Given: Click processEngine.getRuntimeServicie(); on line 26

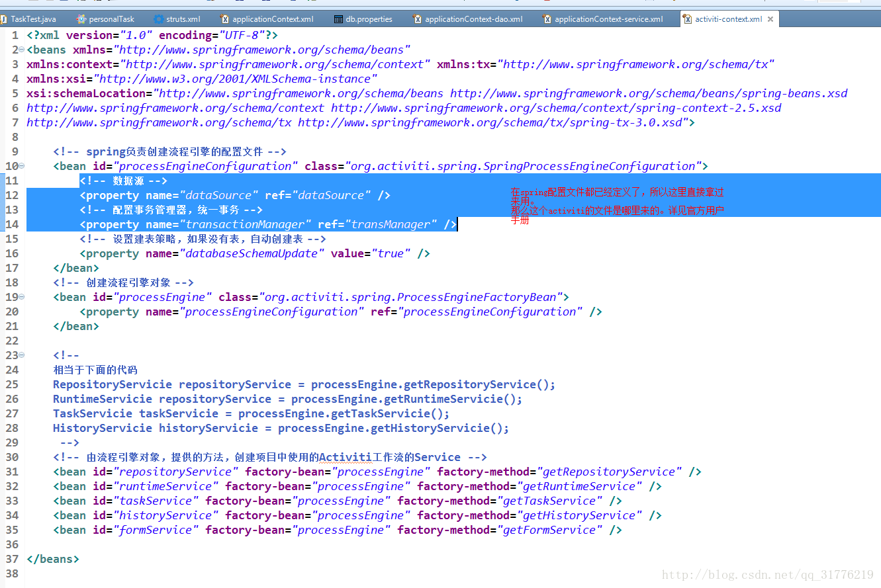Looking at the screenshot, I should (x=407, y=399).
